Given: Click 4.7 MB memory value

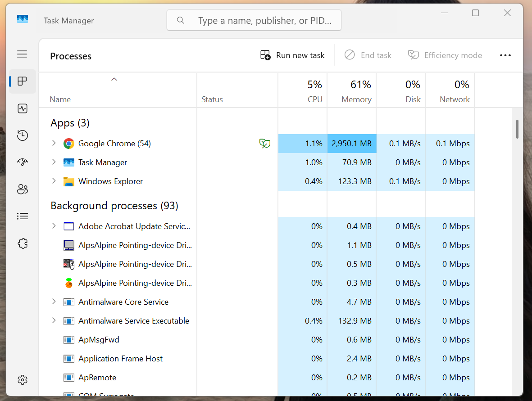Looking at the screenshot, I should (359, 302).
